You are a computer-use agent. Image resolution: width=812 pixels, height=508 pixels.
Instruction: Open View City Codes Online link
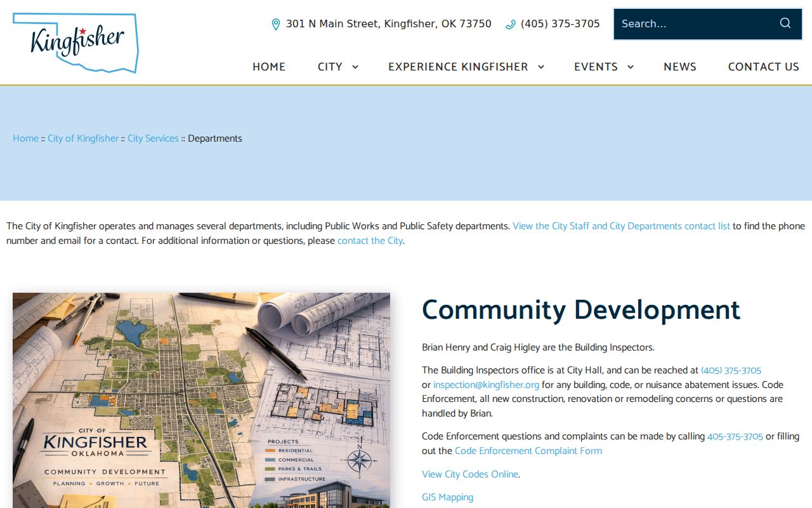(x=470, y=474)
